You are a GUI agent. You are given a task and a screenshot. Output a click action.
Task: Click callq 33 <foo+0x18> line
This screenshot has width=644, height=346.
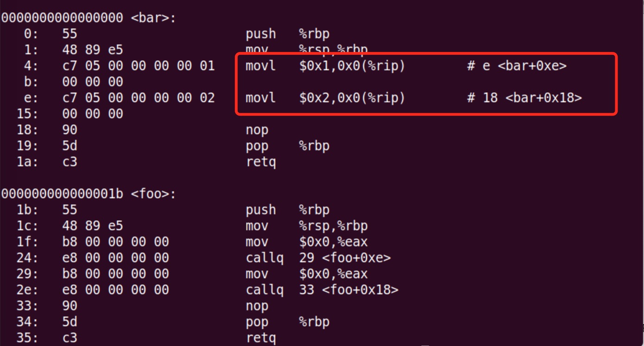322,290
